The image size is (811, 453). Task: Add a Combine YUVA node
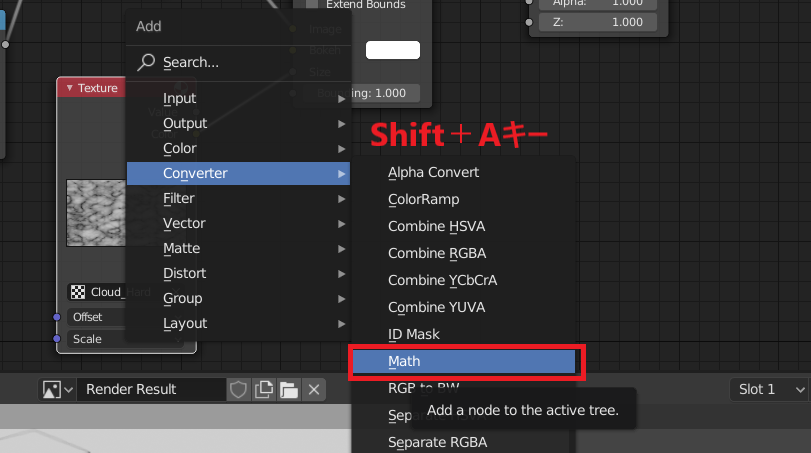pos(464,307)
